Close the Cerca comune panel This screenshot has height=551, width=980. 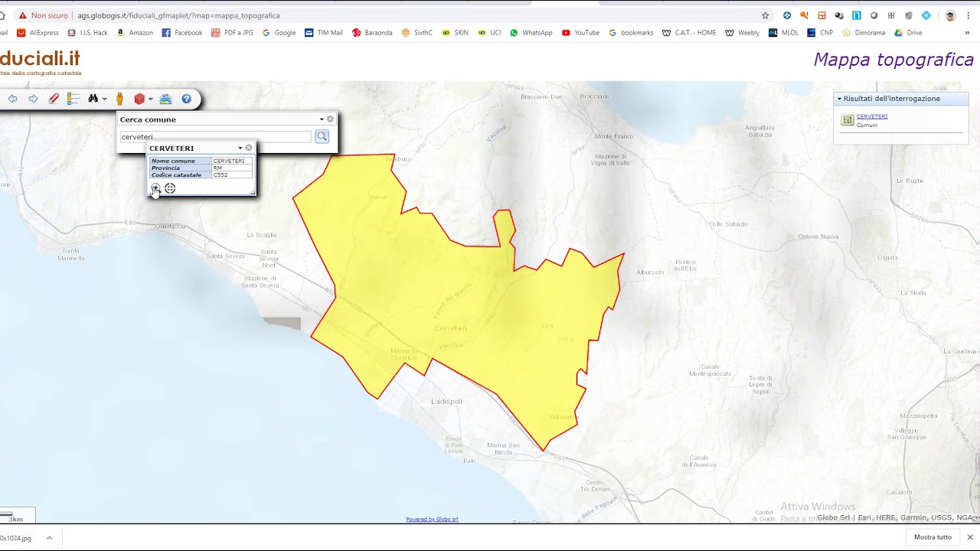(x=331, y=119)
